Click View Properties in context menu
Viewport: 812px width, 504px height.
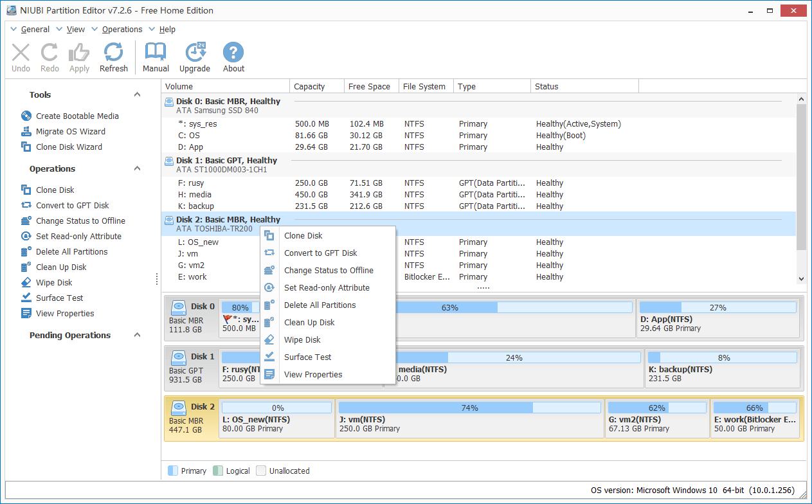coord(313,375)
